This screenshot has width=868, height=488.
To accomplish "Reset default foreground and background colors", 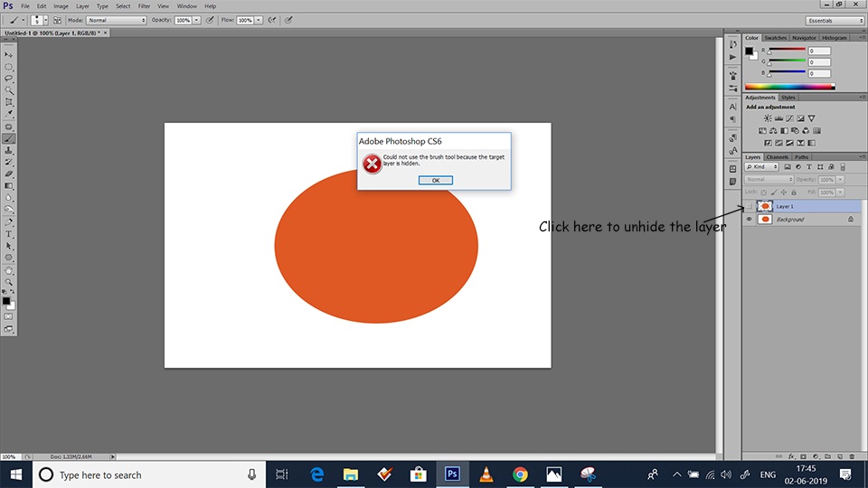I will click(5, 292).
